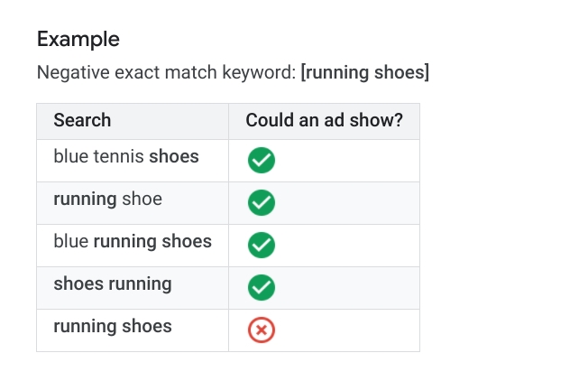This screenshot has width=588, height=381.
Task: Select the 'shoes running' search cell
Action: [112, 283]
